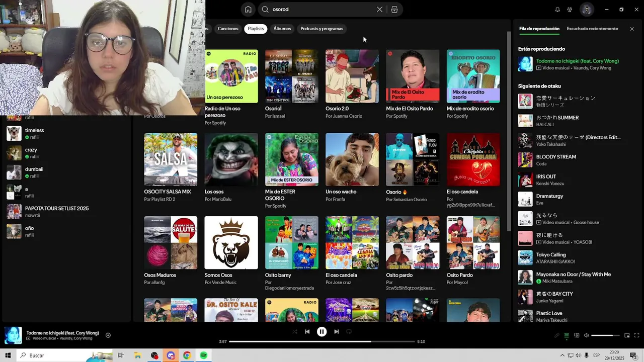This screenshot has height=362, width=644.
Task: Open the OSOCITY SALSA MIX playlist
Action: pos(171,168)
